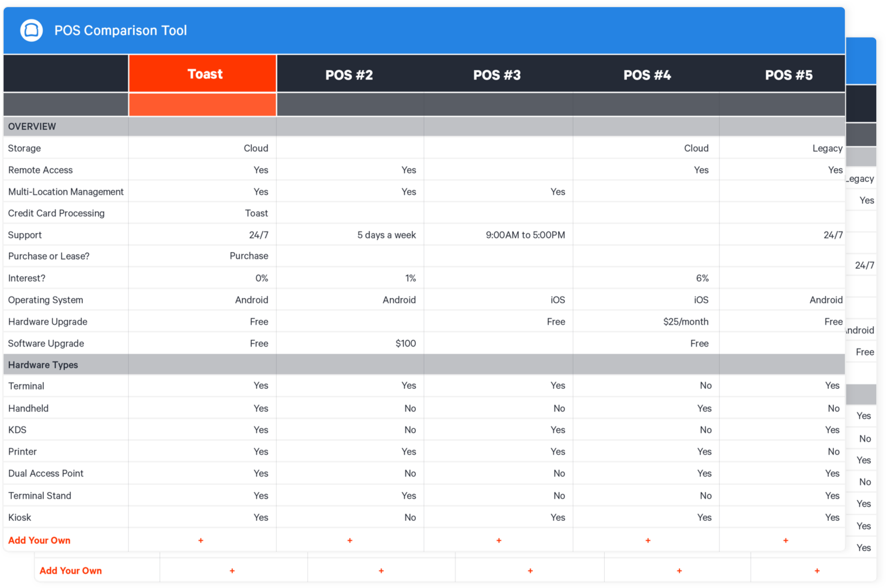This screenshot has height=588, width=887.
Task: Select the Support row label
Action: (x=25, y=235)
